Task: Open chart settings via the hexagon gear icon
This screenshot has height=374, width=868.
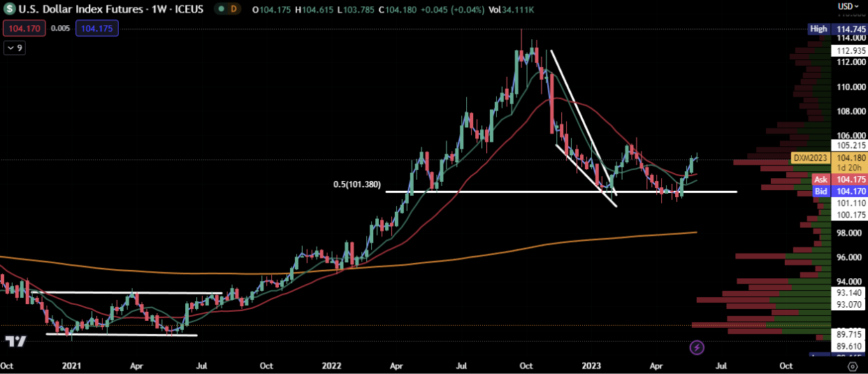Action: tap(853, 366)
